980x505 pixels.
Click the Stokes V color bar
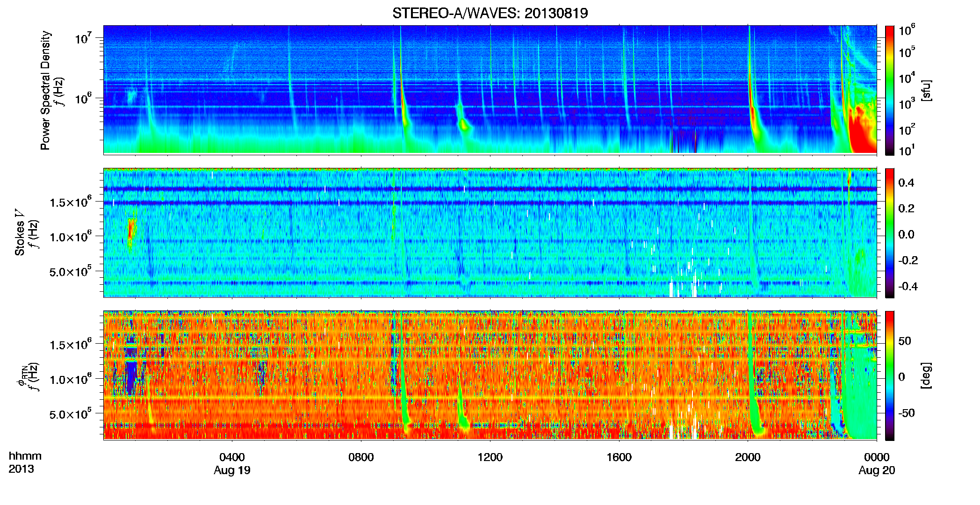[890, 233]
